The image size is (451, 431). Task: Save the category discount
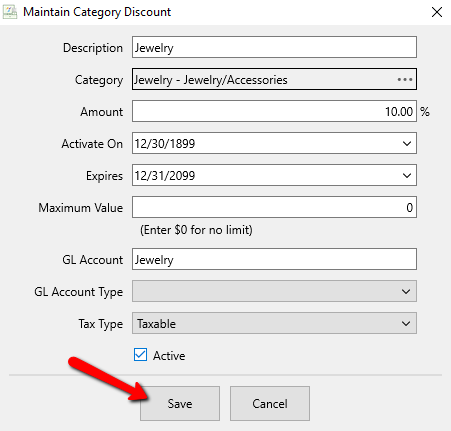[180, 404]
